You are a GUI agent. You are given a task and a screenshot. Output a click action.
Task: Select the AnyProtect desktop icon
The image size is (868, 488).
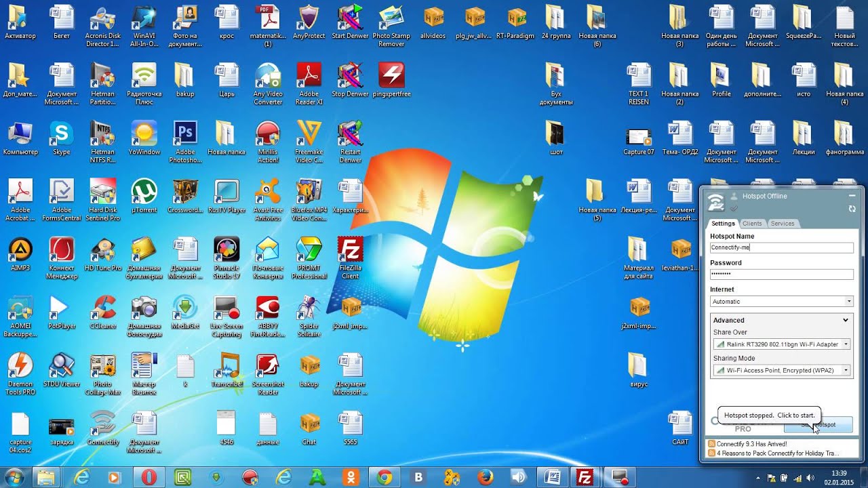tap(309, 22)
